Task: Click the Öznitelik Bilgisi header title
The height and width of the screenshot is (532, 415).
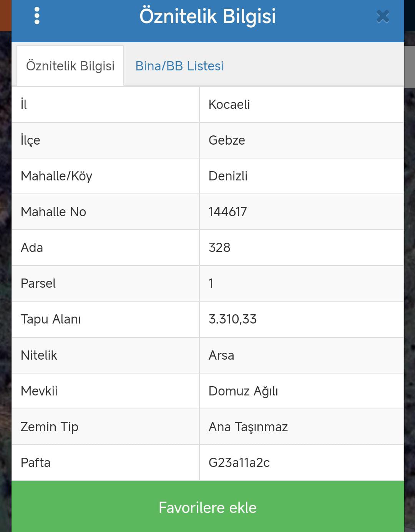Action: point(207,16)
